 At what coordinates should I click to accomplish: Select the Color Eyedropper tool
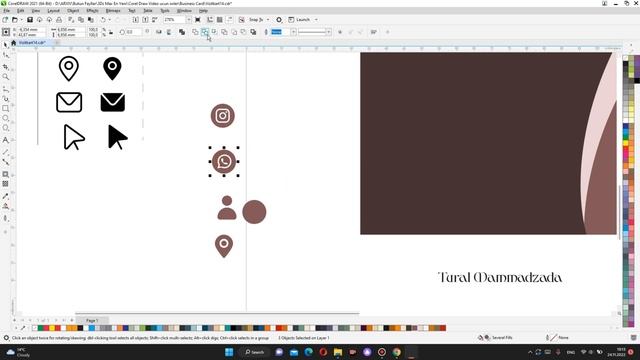pos(6,196)
